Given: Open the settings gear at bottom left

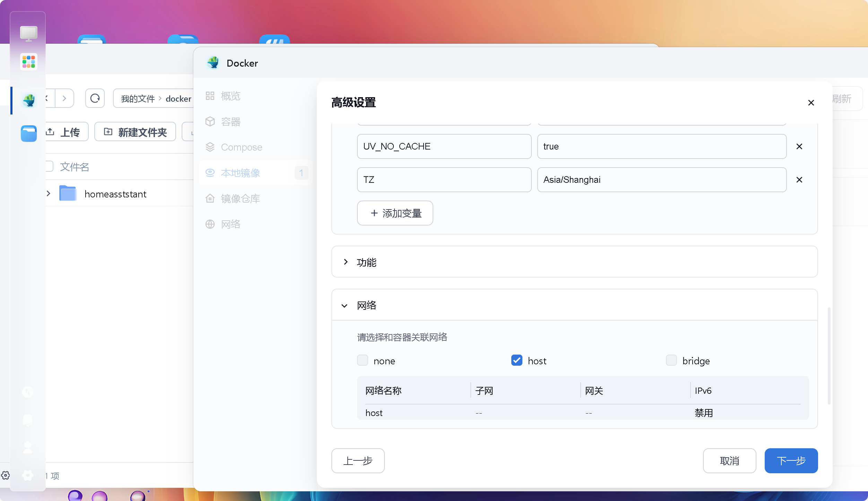Looking at the screenshot, I should pos(6,475).
